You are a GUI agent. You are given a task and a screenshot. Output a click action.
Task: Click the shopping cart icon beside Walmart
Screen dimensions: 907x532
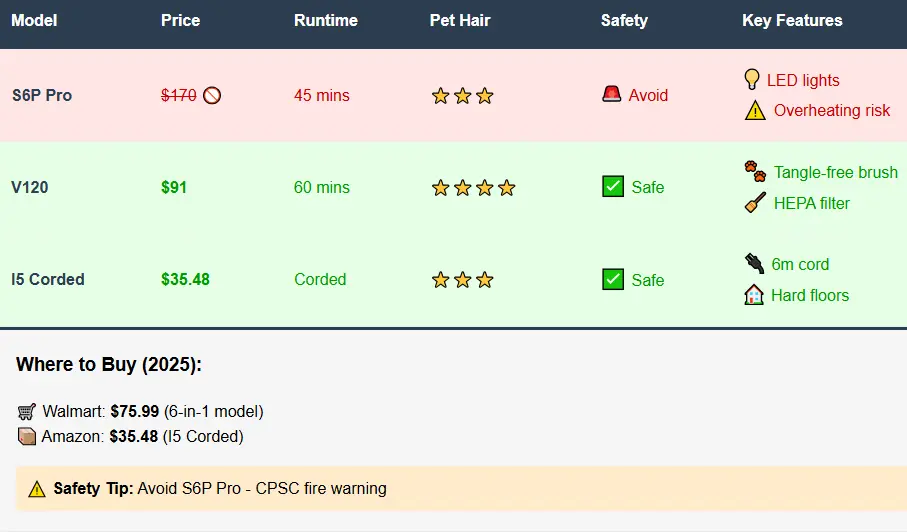click(x=27, y=411)
